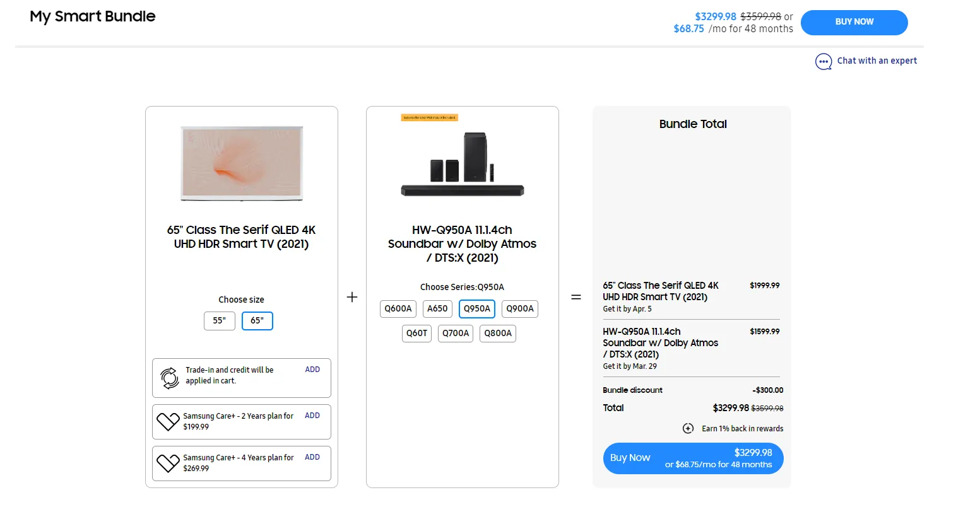Add trade-in credit to the bundle
980x507 pixels.
point(312,370)
